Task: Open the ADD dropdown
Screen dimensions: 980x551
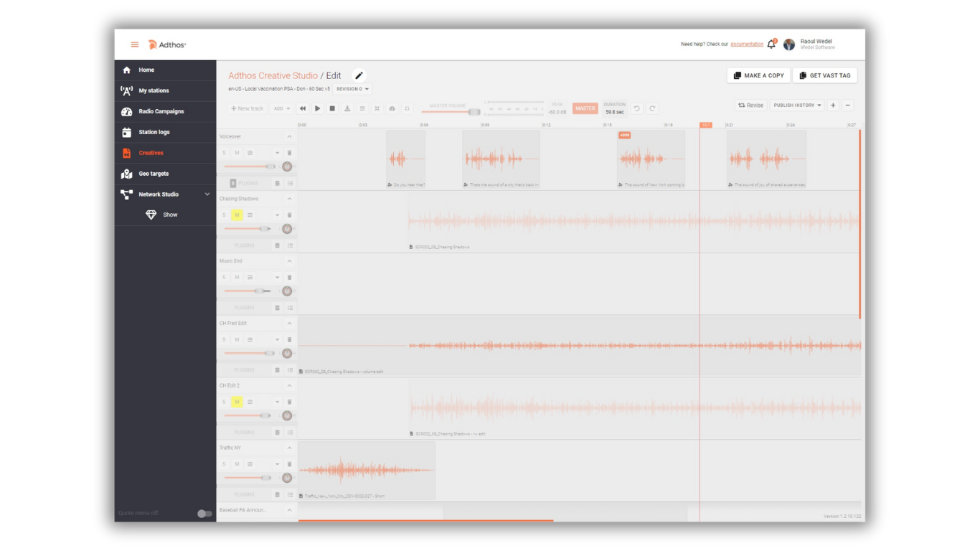Action: click(281, 108)
